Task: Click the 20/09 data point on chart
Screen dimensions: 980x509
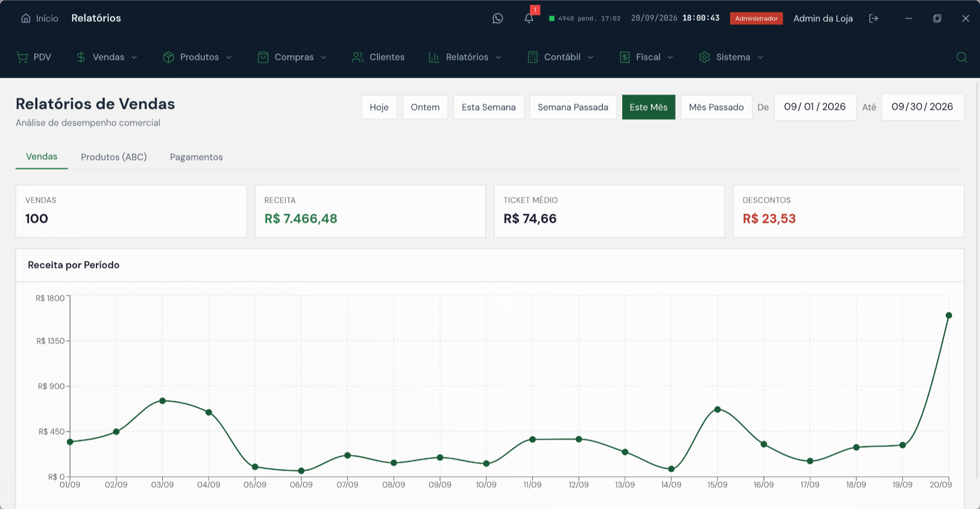Action: (x=949, y=315)
